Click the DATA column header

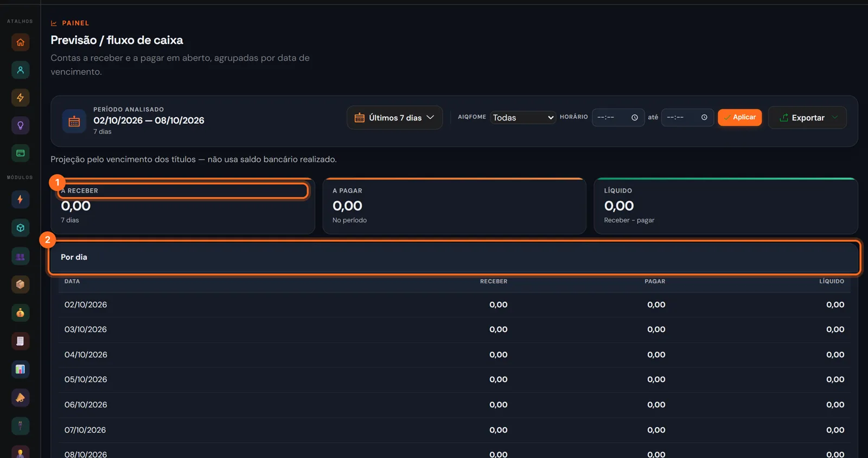[x=72, y=282]
